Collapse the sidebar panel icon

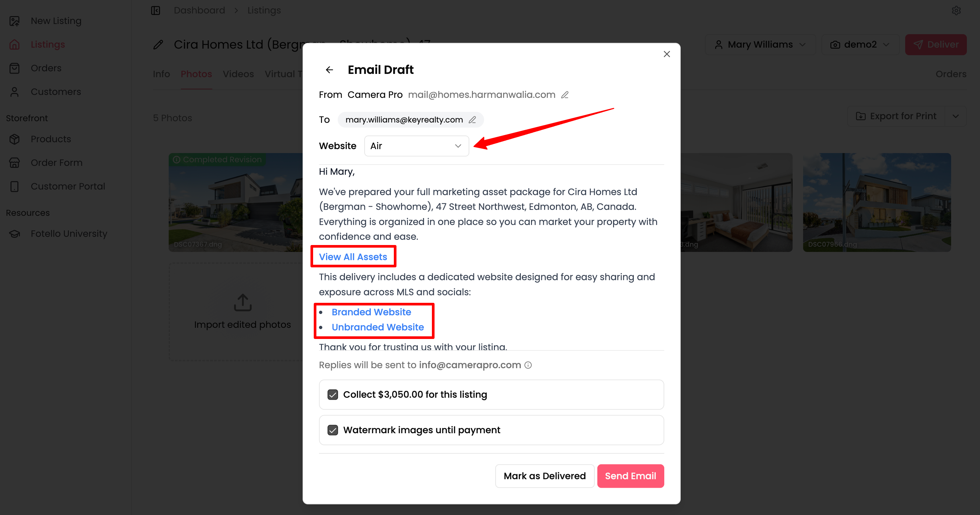coord(156,11)
